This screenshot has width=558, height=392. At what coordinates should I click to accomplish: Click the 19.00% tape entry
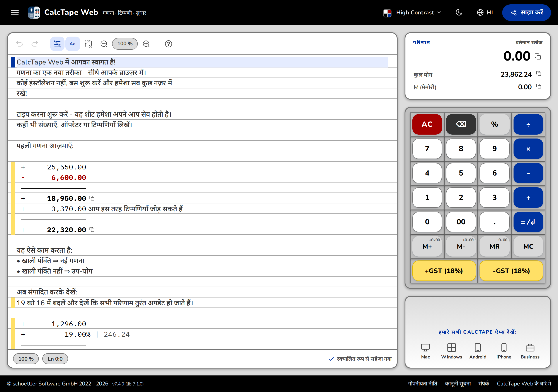coord(78,334)
